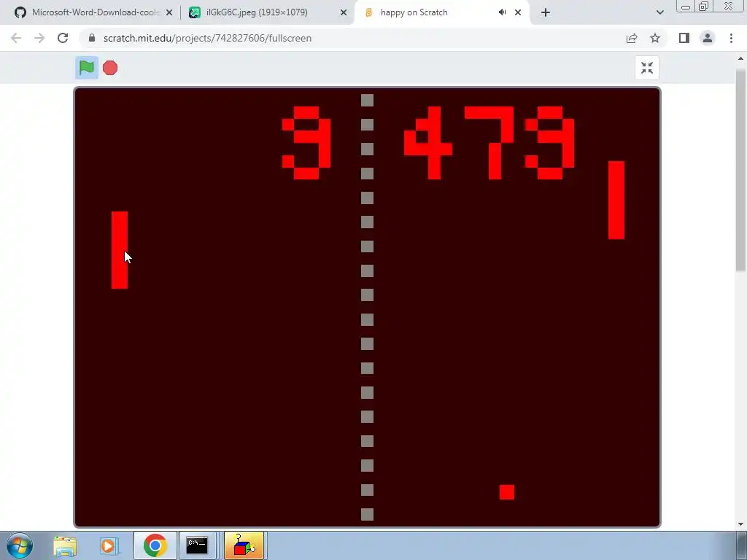Click the padlock site info icon
Viewport: 747px width, 560px height.
92,38
